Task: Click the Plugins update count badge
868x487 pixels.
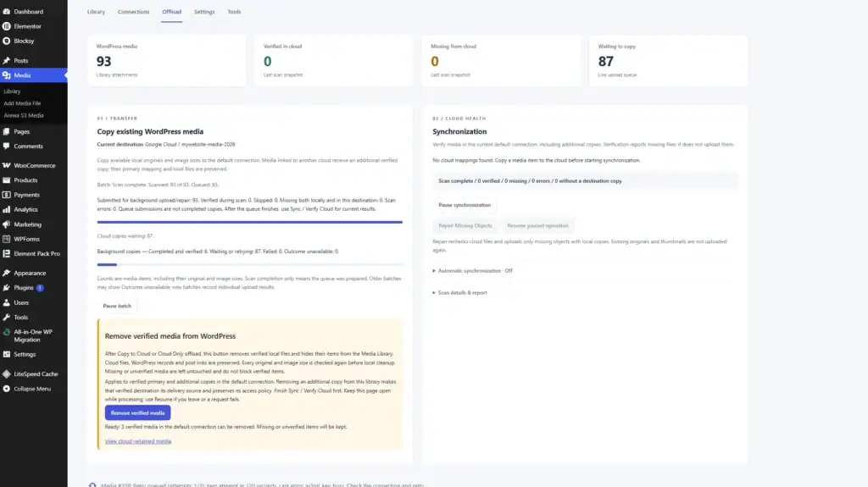Action: pyautogui.click(x=40, y=288)
